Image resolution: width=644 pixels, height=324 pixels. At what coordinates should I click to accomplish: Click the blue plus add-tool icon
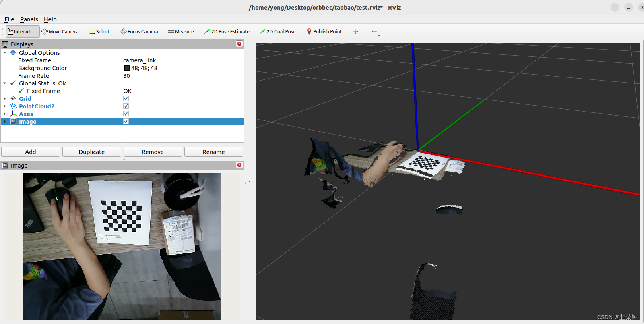click(355, 31)
